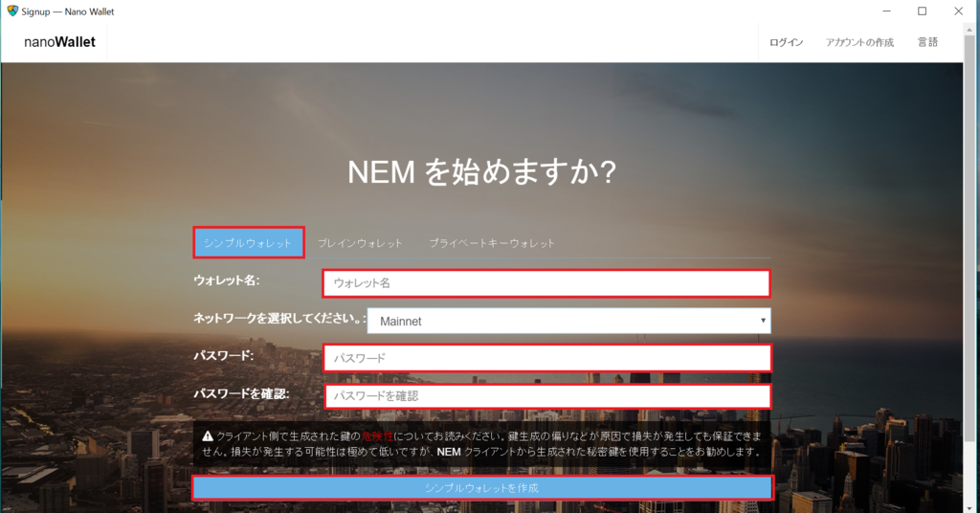980x513 pixels.
Task: Click the ネットワークを選択してください。: label
Action: (280, 318)
